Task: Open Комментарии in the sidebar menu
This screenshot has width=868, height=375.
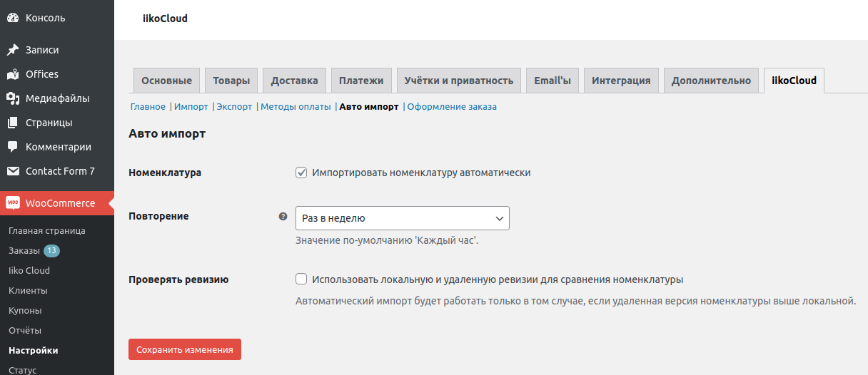Action: [x=57, y=147]
